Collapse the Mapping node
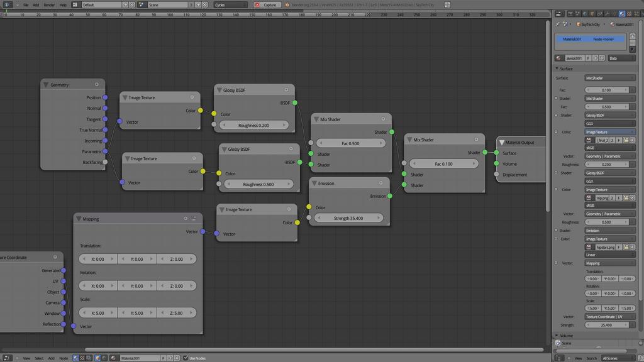Viewport: 644px width, 362px height. (79, 219)
